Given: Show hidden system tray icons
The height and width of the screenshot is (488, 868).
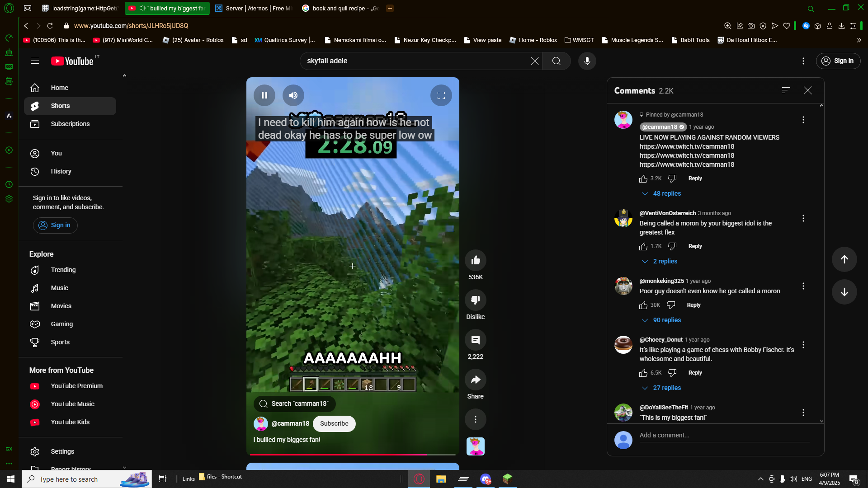Looking at the screenshot, I should click(761, 479).
